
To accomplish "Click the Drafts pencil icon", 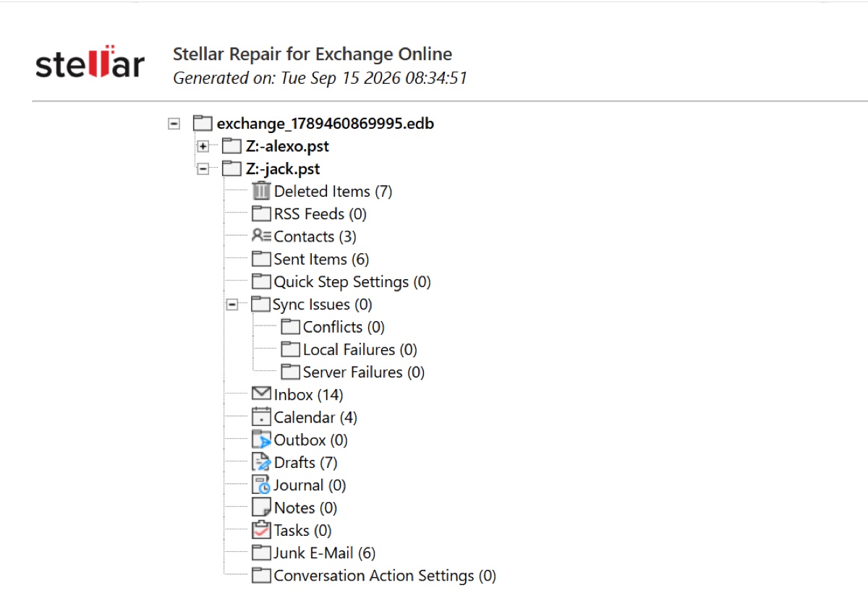I will (x=261, y=462).
